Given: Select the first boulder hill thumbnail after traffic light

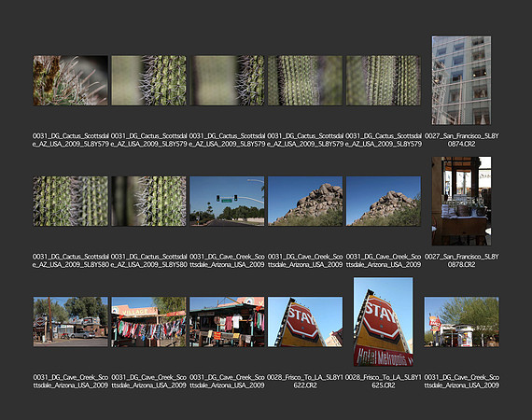Looking at the screenshot, I should point(305,201).
